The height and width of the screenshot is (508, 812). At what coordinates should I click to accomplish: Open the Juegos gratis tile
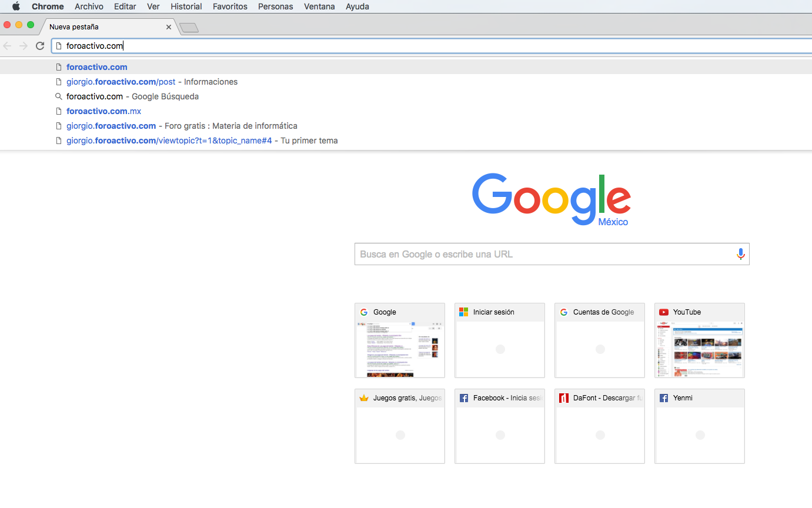(x=400, y=426)
